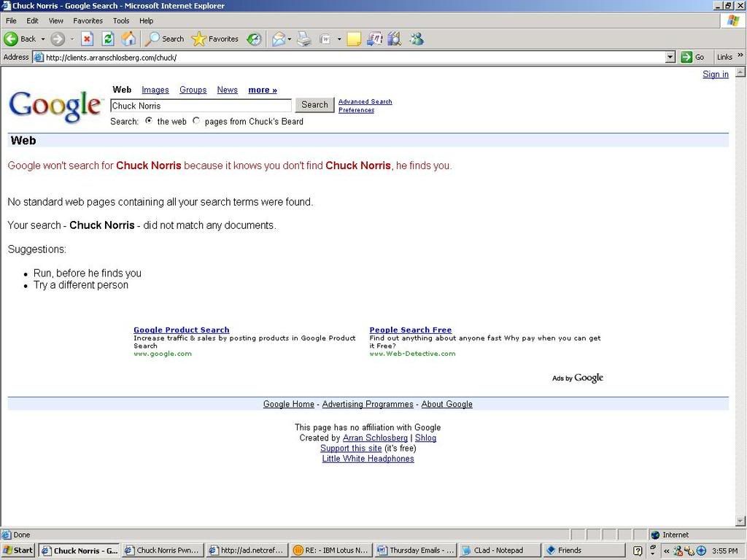Open the View menu
The image size is (747, 560).
click(x=55, y=20)
